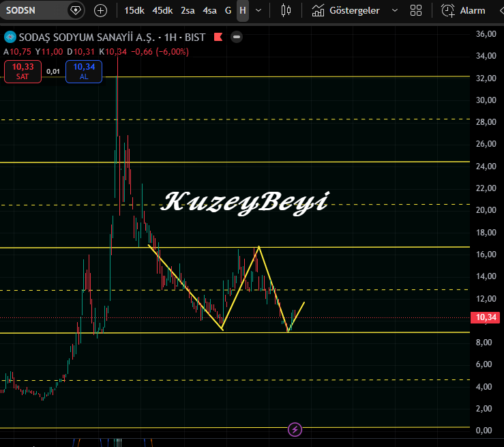504x447 pixels.
Task: Open the candlestick chart type selector
Action: [286, 11]
